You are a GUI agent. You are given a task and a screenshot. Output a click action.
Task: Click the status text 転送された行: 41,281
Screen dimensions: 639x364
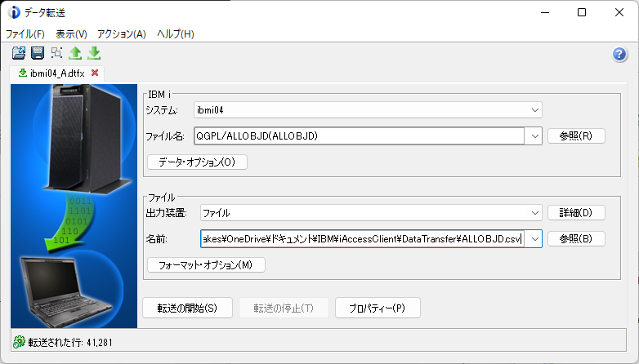70,343
